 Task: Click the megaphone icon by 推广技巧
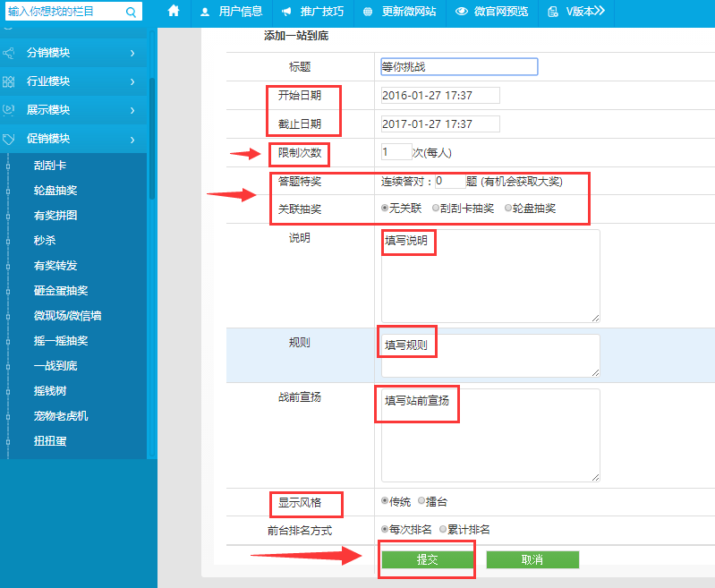pos(286,12)
